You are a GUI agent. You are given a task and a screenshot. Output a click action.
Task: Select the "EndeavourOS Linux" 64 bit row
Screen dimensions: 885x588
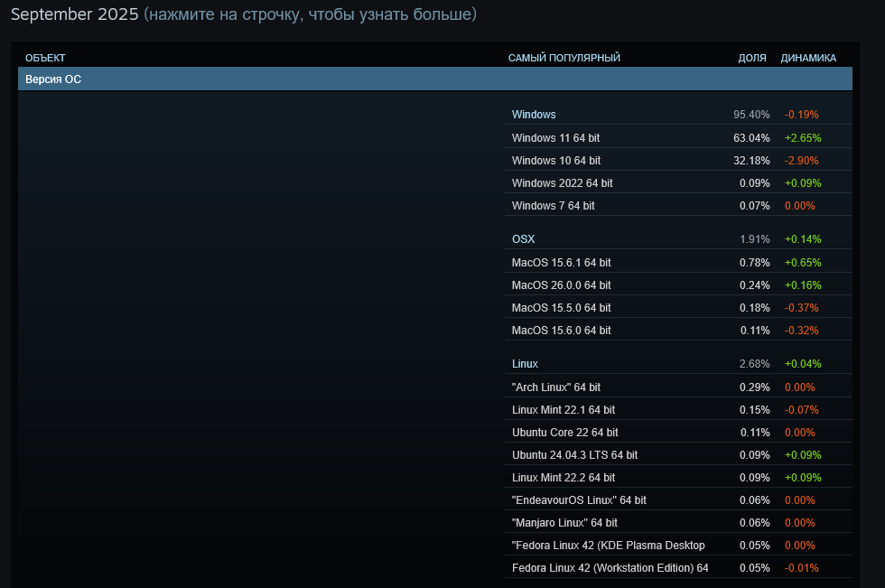(x=678, y=500)
